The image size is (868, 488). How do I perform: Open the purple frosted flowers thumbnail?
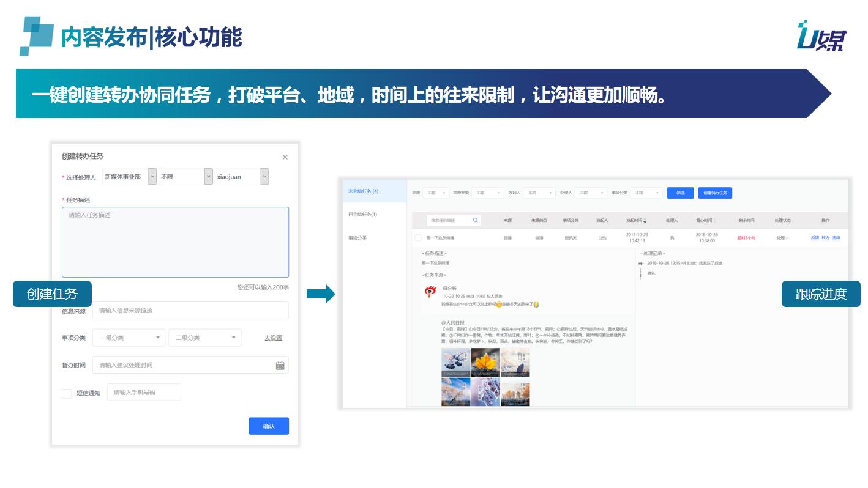click(485, 391)
